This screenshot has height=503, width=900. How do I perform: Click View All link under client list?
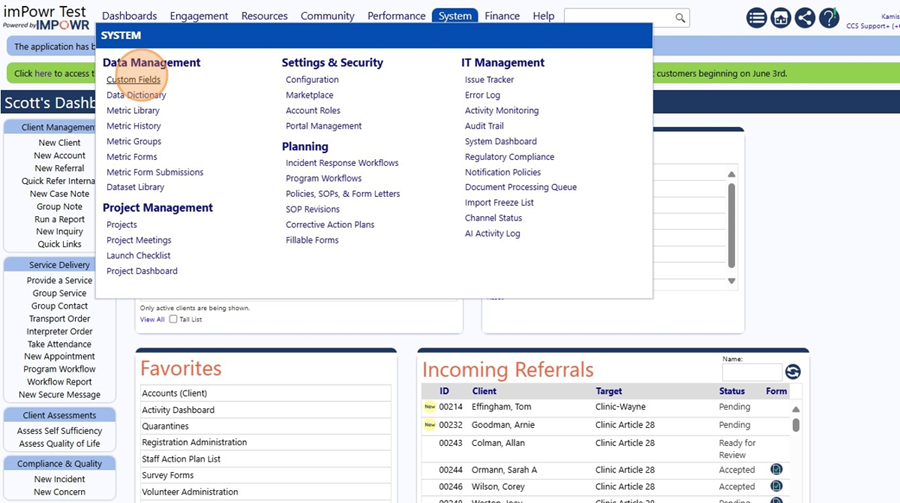pos(152,319)
